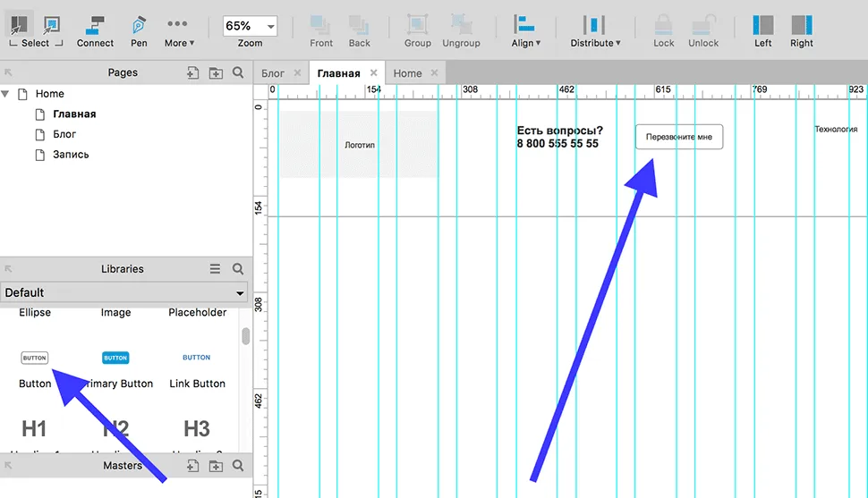The image size is (868, 498).
Task: Click the Перезвоните мне button on canvas
Action: coord(678,137)
